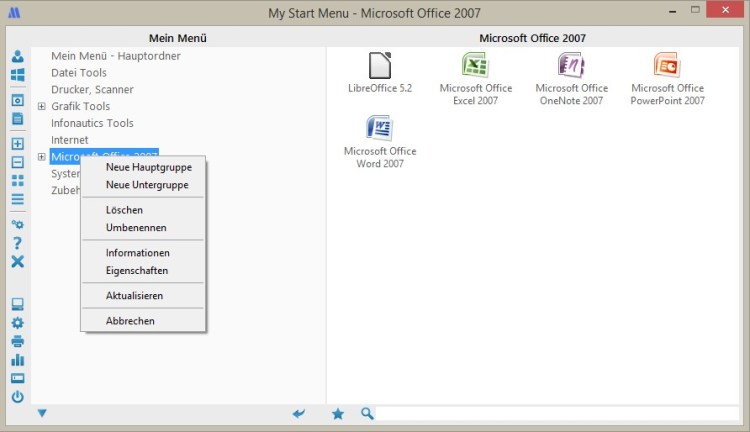This screenshot has width=750, height=432.
Task: Choose Neue Untergruppe from context menu
Action: coord(147,185)
